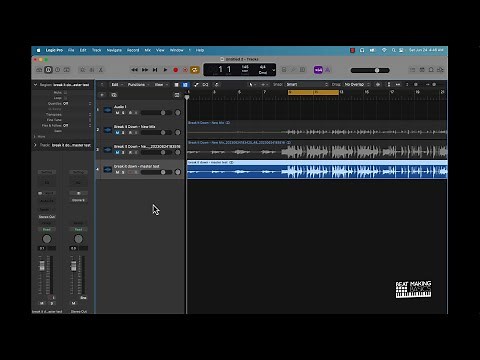Select the blue master test audio region
Viewport: 480px width, 360px height.
coord(317,170)
